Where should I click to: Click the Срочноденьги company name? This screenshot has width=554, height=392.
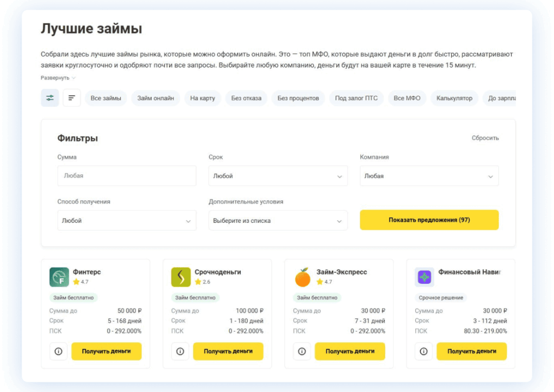pyautogui.click(x=217, y=272)
